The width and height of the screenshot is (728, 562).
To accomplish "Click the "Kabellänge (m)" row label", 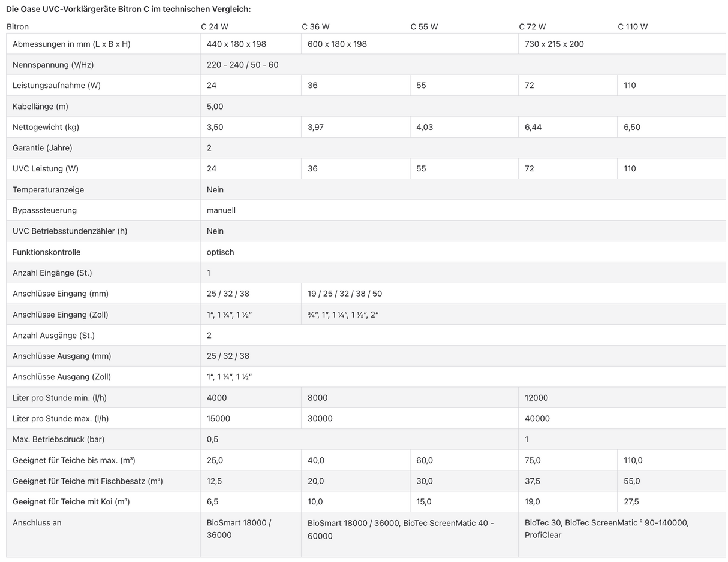I will click(x=41, y=106).
